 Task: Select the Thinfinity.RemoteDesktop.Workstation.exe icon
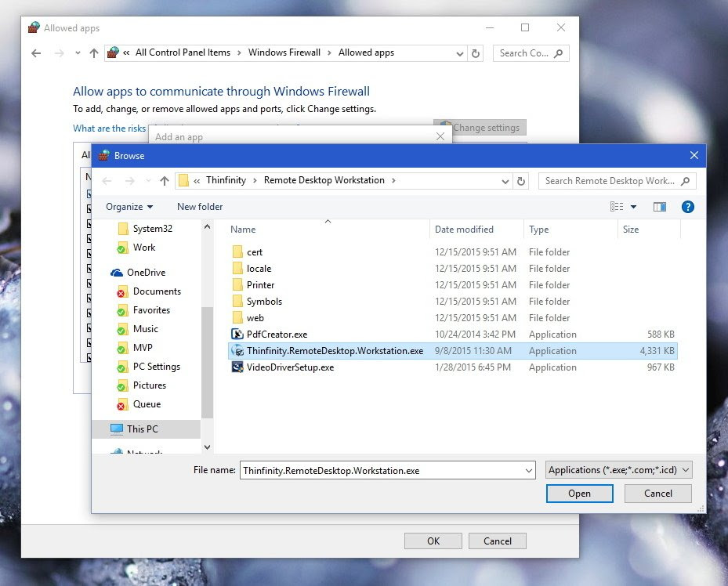(x=237, y=351)
